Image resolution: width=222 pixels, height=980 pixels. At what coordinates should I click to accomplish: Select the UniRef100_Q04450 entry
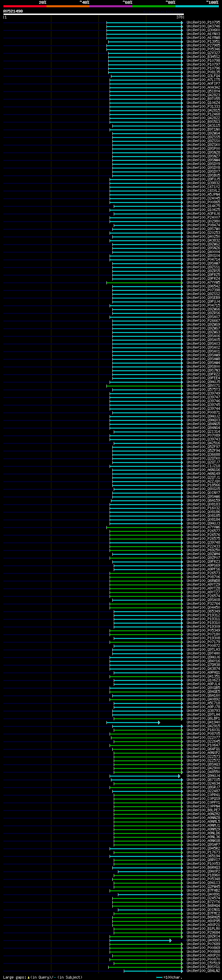(203, 608)
